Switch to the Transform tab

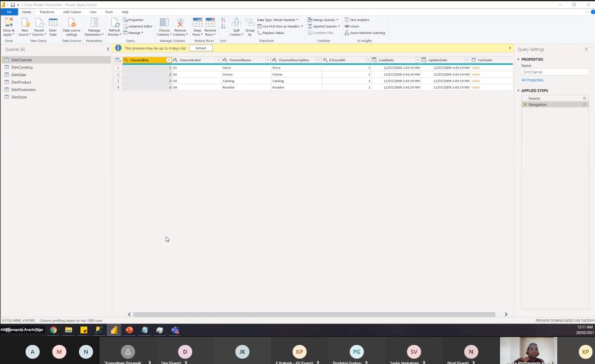click(47, 12)
